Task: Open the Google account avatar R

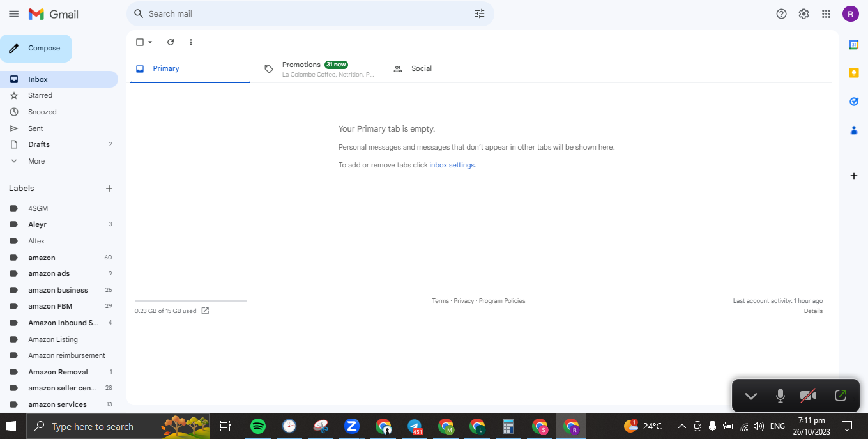Action: (850, 13)
